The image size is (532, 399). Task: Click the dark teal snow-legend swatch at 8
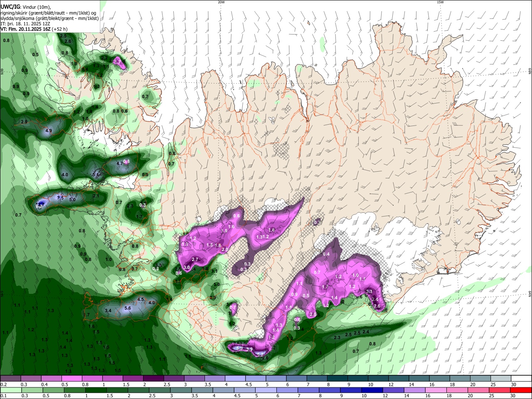pyautogui.click(x=337, y=378)
